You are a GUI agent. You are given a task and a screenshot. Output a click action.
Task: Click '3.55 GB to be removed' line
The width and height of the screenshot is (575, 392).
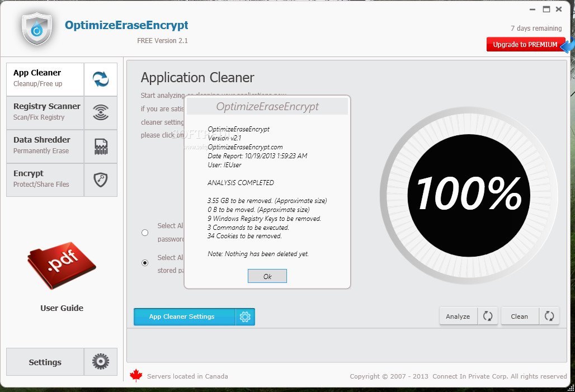tap(267, 201)
